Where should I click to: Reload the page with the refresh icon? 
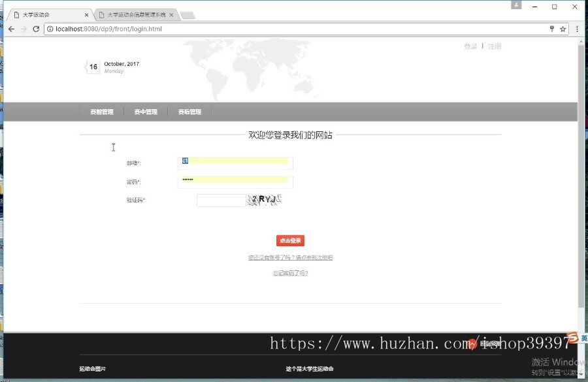36,29
